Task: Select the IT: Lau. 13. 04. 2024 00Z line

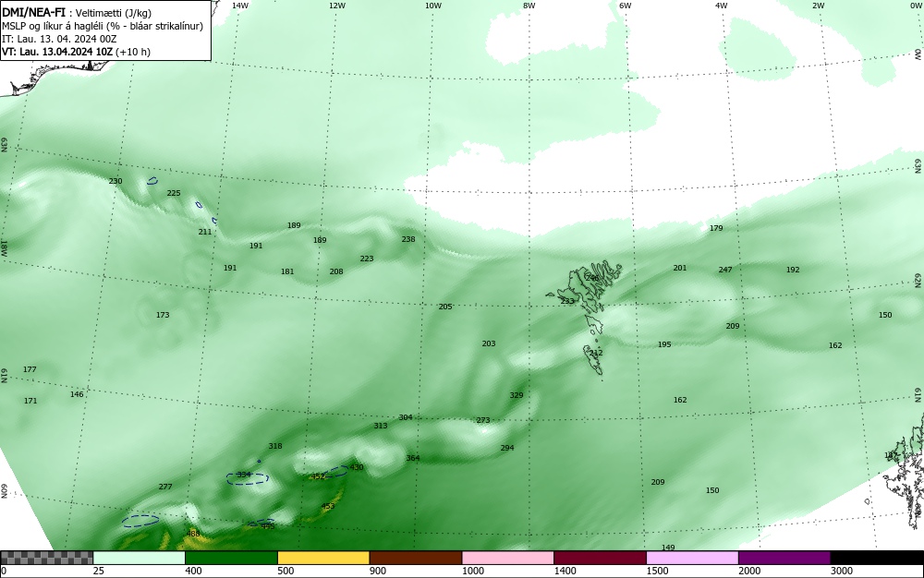Action: click(x=59, y=39)
